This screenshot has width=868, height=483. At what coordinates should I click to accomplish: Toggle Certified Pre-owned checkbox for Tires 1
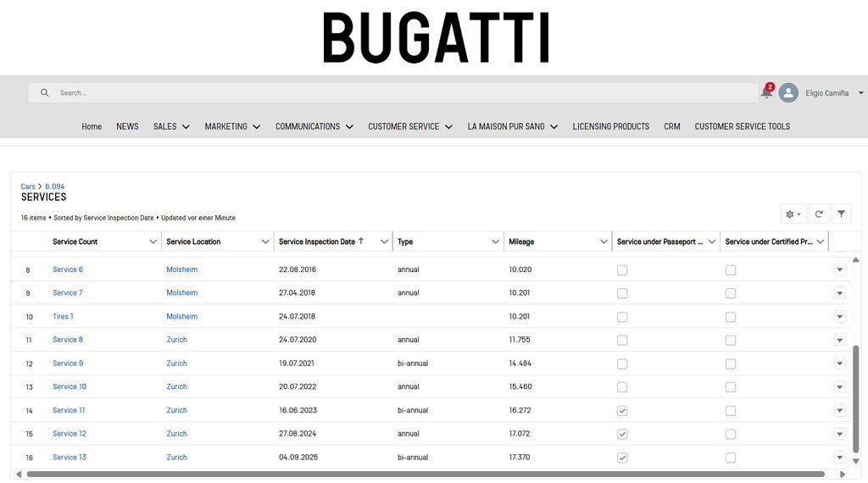(731, 317)
